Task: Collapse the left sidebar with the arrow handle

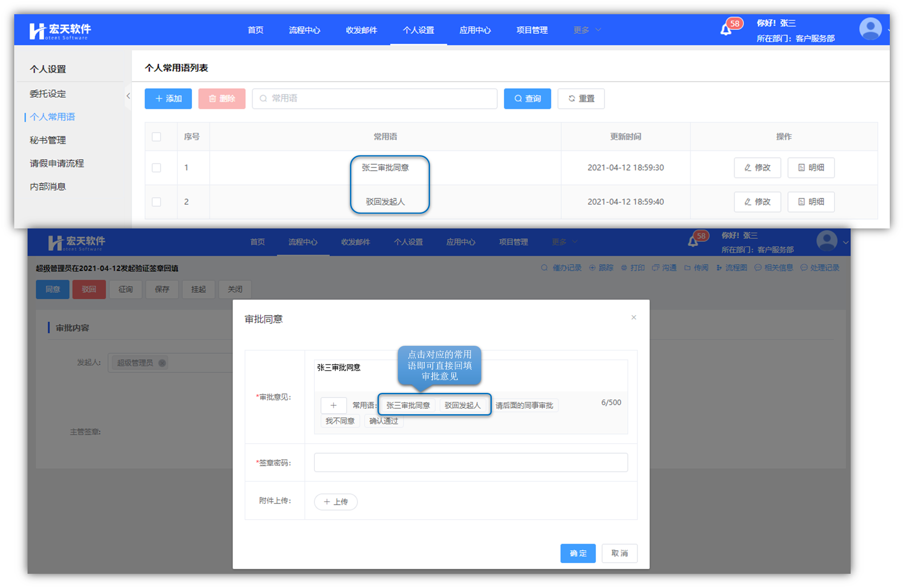Action: [x=128, y=96]
